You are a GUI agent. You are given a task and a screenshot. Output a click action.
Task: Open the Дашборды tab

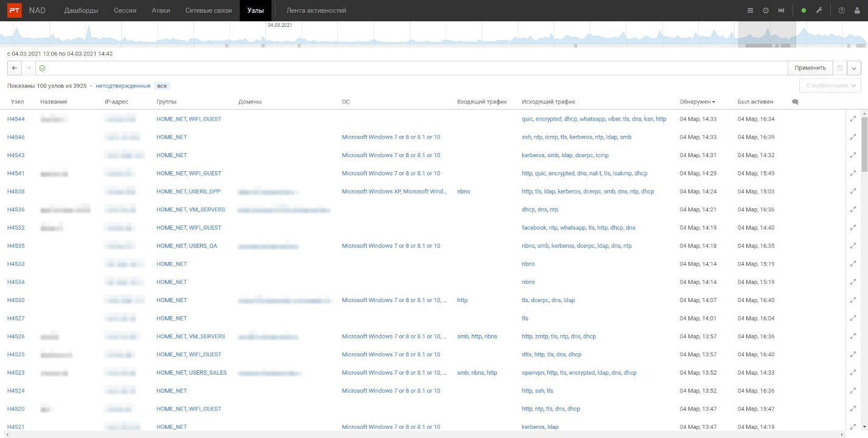tap(81, 10)
